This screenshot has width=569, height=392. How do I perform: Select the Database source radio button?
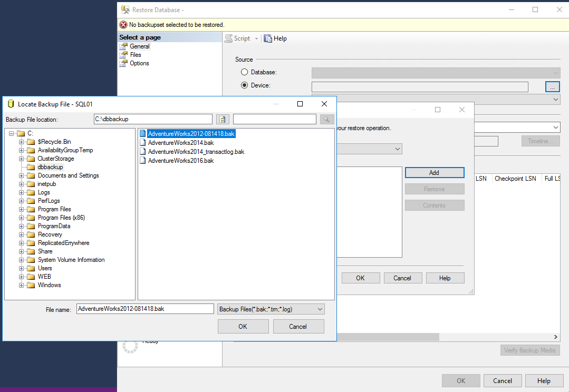coord(245,72)
